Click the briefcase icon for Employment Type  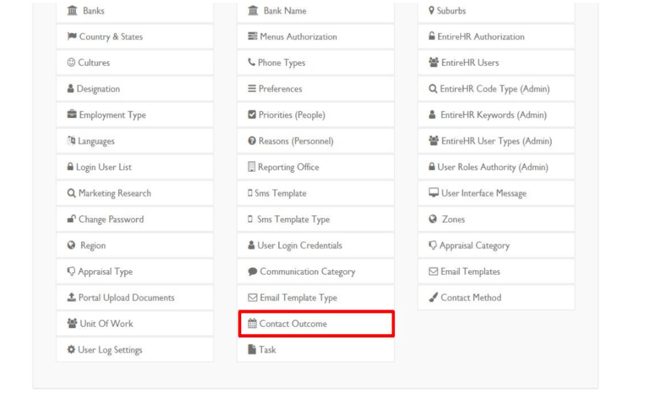click(x=72, y=114)
